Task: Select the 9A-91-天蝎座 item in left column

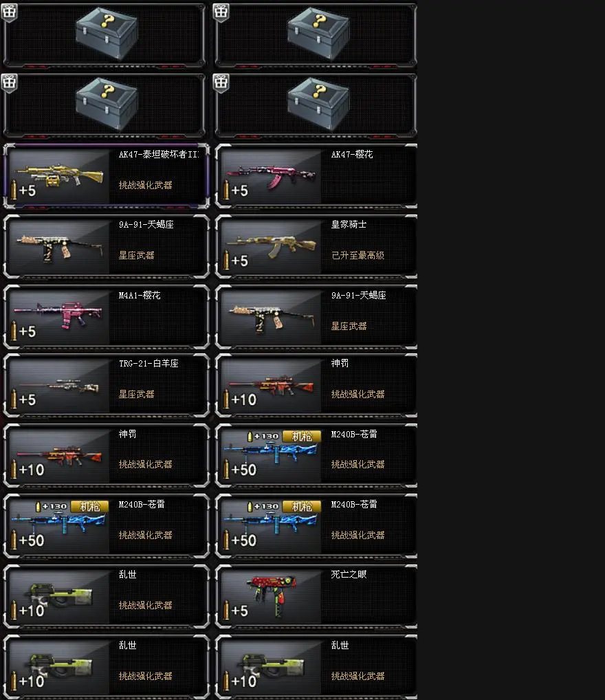Action: 107,246
